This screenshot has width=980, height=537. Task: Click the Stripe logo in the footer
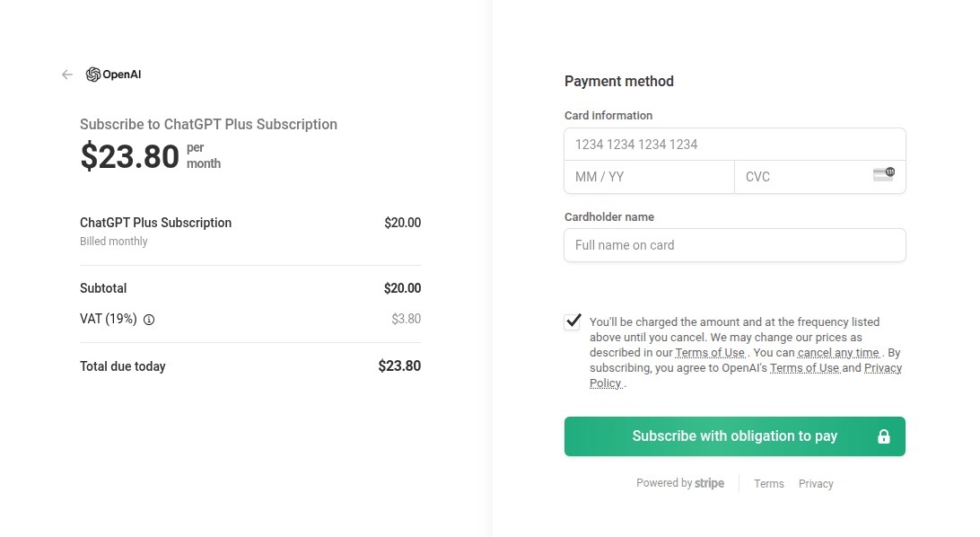[709, 483]
